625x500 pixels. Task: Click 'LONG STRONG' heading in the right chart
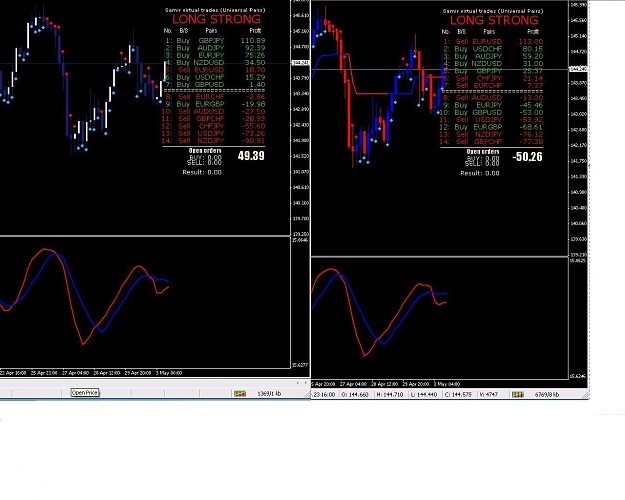(494, 20)
